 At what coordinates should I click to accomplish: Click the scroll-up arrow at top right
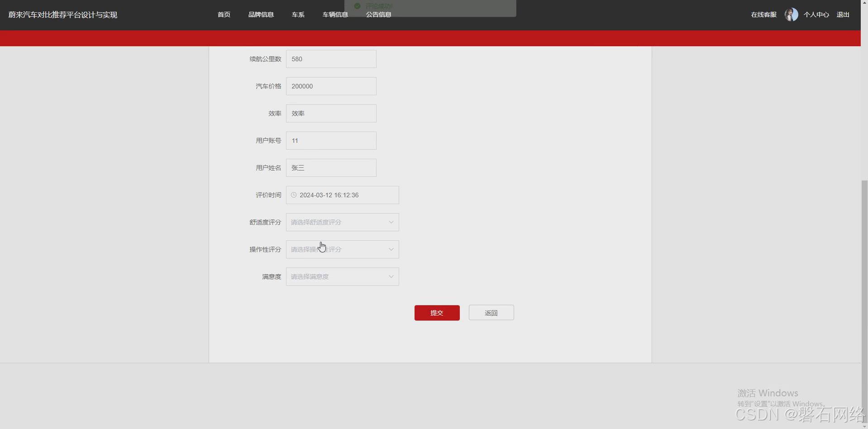(864, 3)
